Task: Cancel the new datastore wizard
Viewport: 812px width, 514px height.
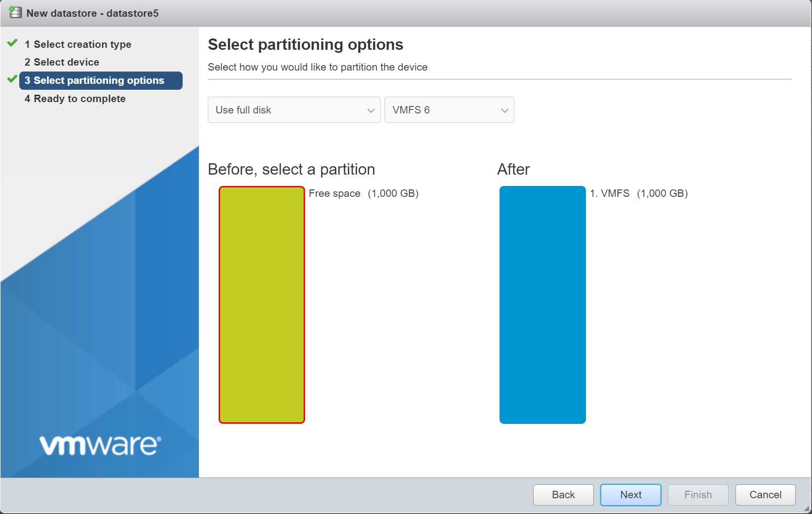Action: 765,495
